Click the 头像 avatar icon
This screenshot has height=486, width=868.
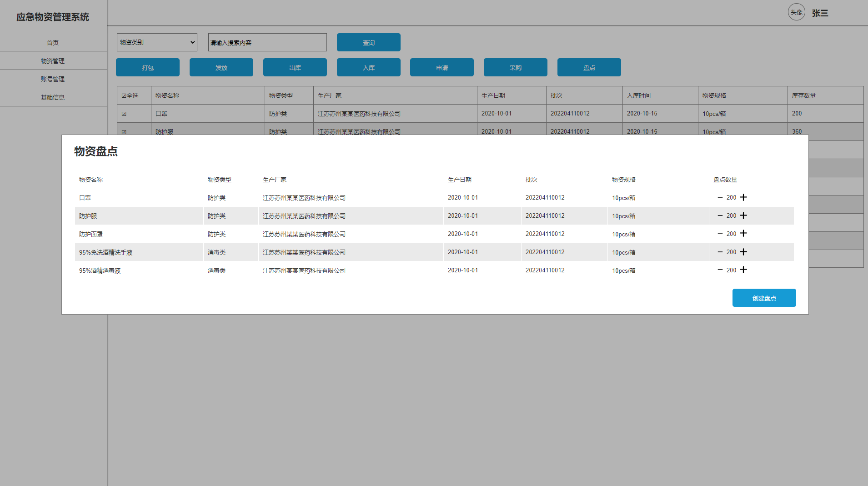pyautogui.click(x=796, y=12)
